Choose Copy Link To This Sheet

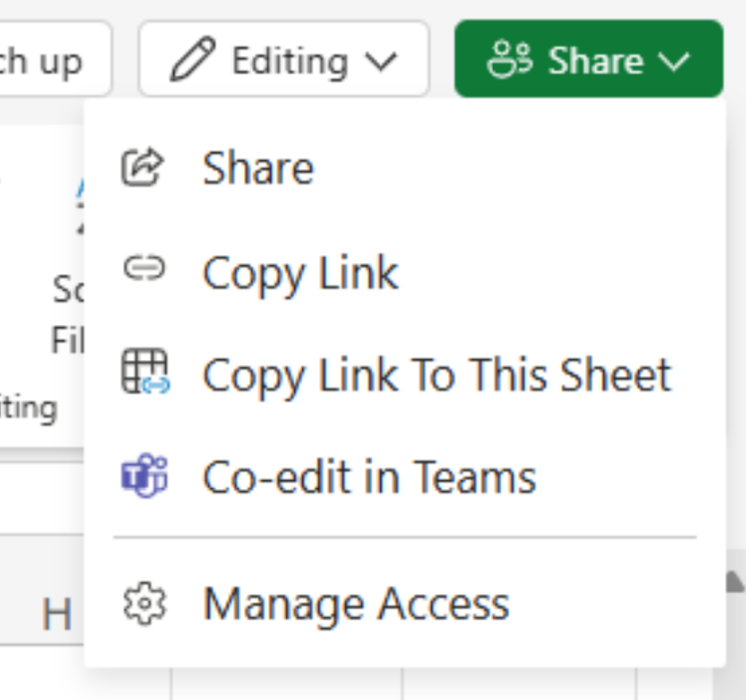pos(436,375)
